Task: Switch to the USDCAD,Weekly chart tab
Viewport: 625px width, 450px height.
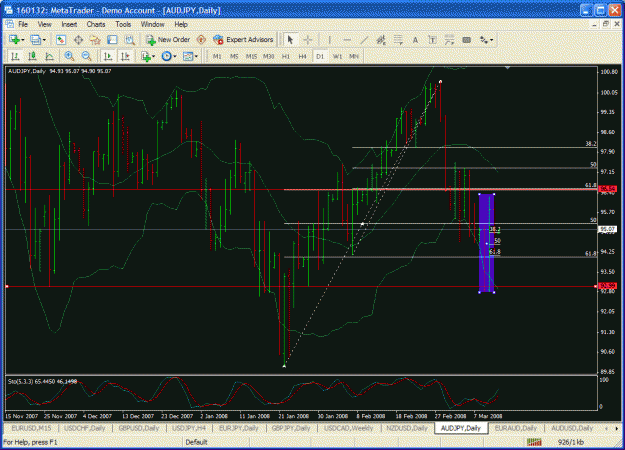Action: pos(348,428)
